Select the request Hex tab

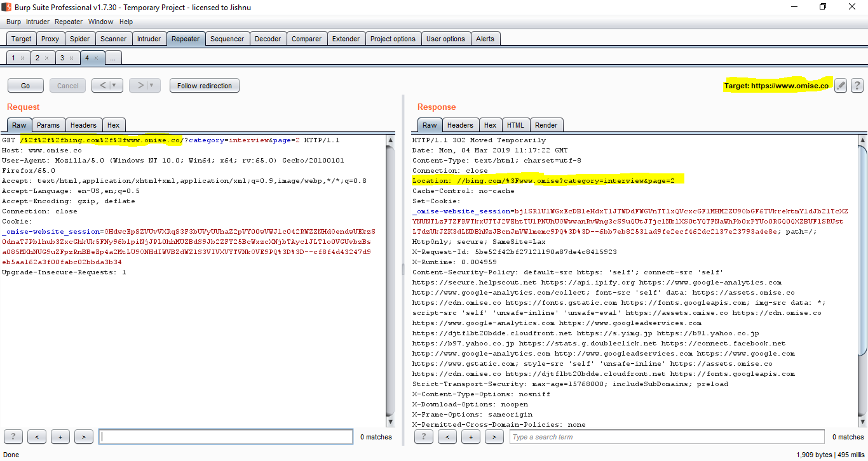click(x=114, y=125)
